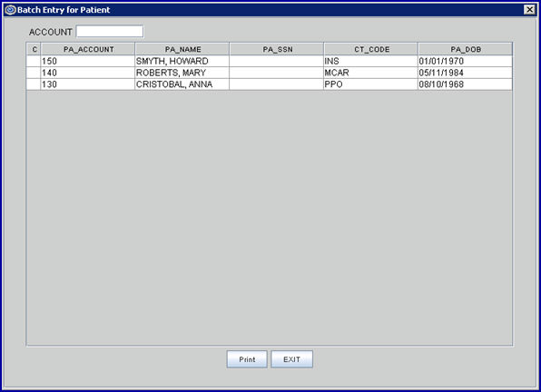Focus the ACCOUNT input field
541x392 pixels.
(109, 32)
